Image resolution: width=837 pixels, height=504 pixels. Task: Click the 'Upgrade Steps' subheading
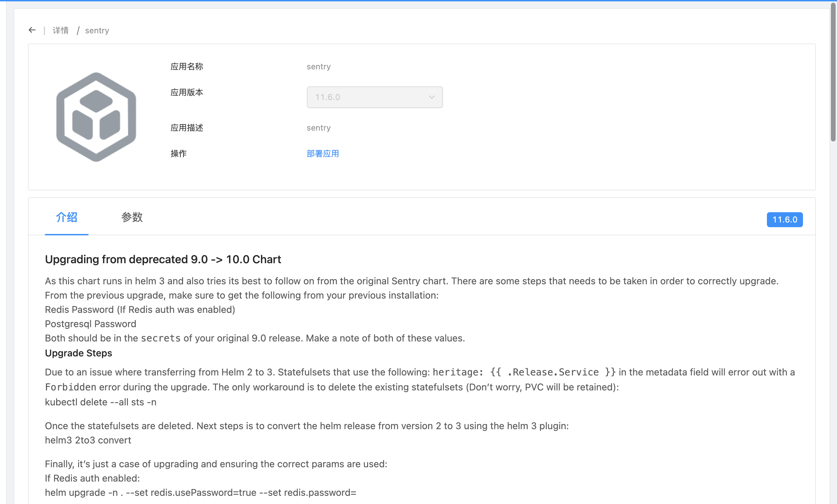(79, 353)
